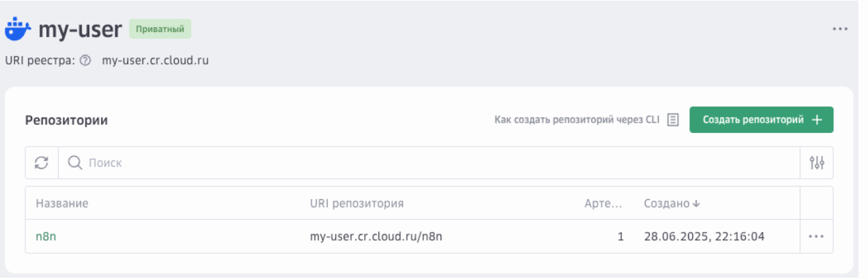
Task: Sort by the Создано column
Action: pyautogui.click(x=672, y=203)
